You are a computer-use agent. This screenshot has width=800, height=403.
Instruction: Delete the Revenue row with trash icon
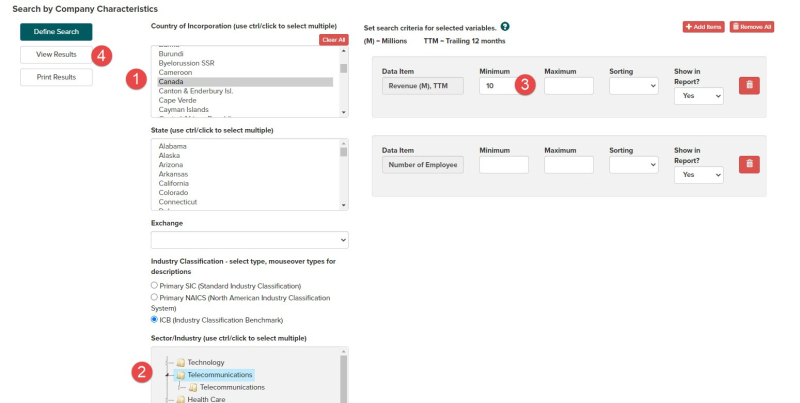pos(748,86)
